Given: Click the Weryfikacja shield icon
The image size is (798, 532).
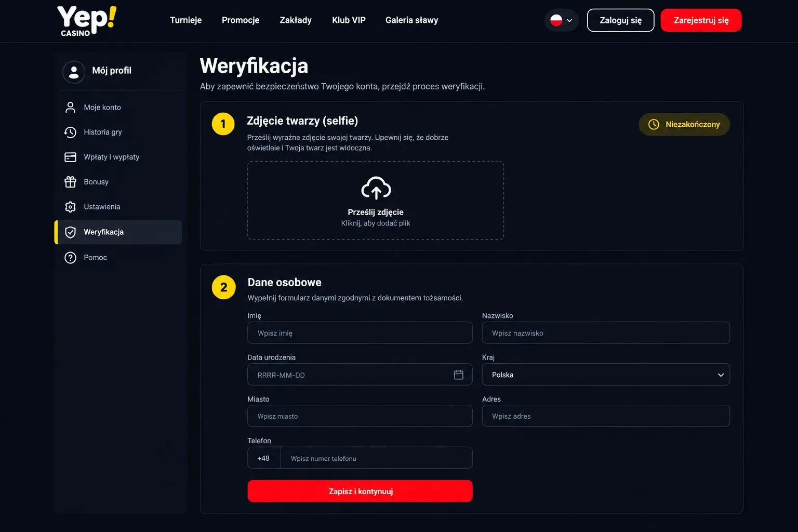Looking at the screenshot, I should (70, 232).
